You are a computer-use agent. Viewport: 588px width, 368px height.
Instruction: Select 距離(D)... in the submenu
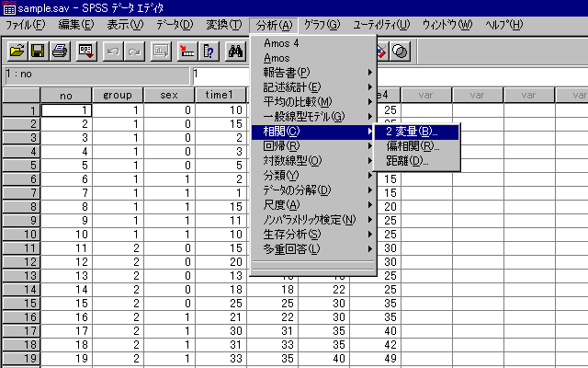pos(407,161)
